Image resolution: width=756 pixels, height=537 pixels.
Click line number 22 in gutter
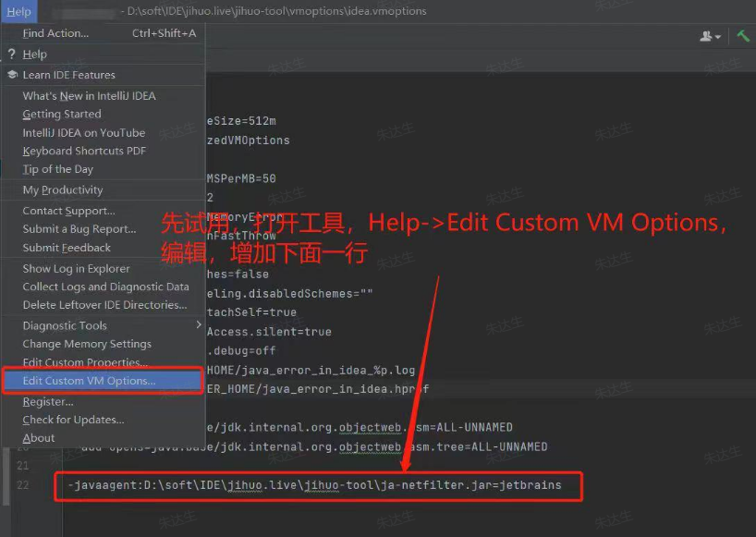click(x=23, y=485)
